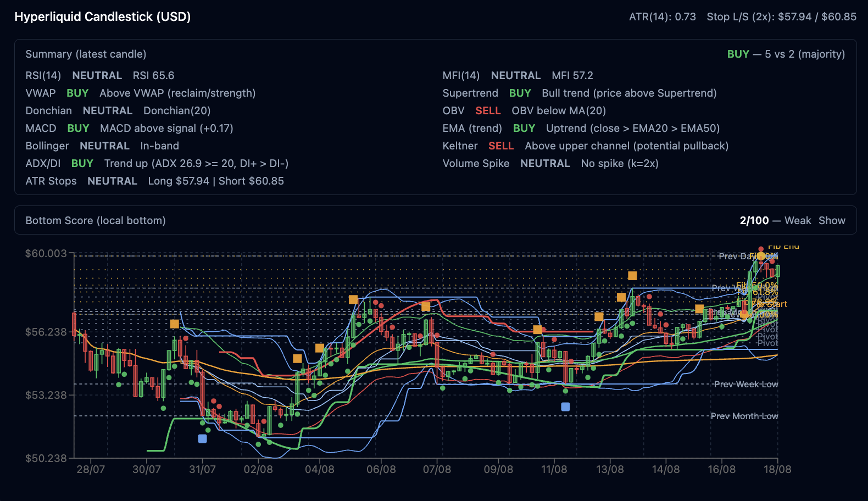Image resolution: width=868 pixels, height=501 pixels.
Task: Select the NEUTRAL signal in the MFI(14) row
Action: pos(516,75)
